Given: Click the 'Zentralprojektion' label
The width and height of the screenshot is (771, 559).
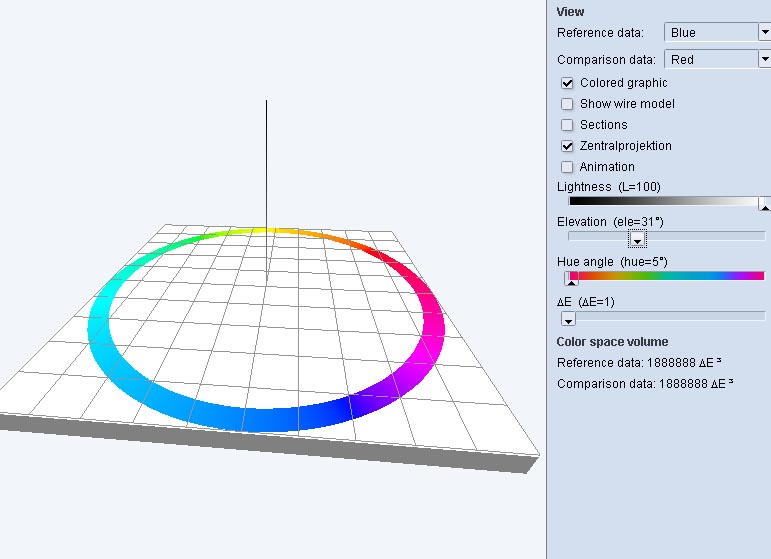Looking at the screenshot, I should pyautogui.click(x=625, y=146).
